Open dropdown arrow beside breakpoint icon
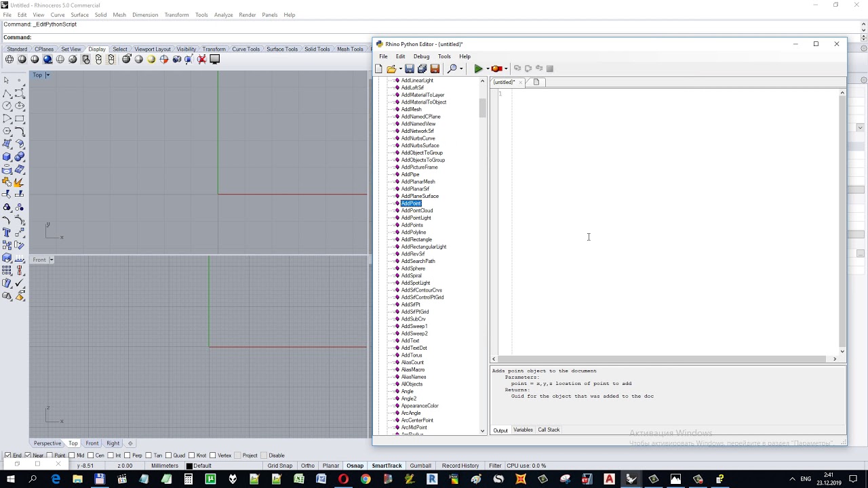 506,68
